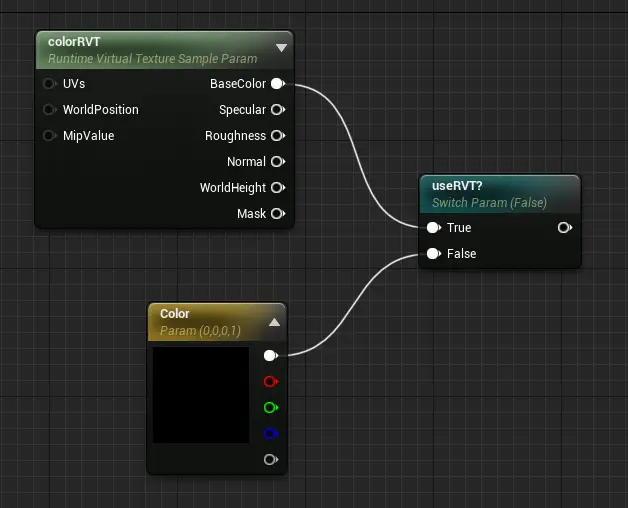Click the Specular pin label

[242, 110]
